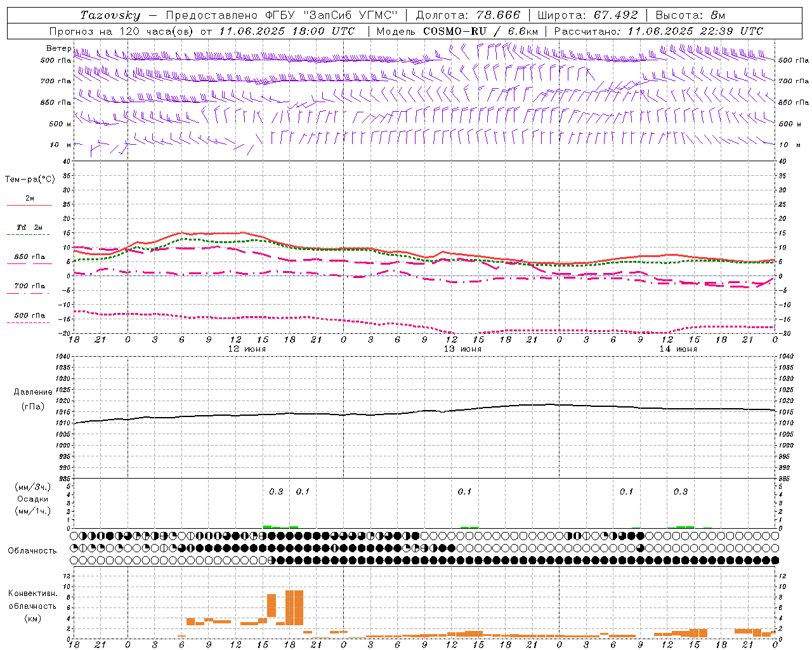This screenshot has height=650, width=812.
Task: Click the 12 июня date label
Action: click(247, 349)
